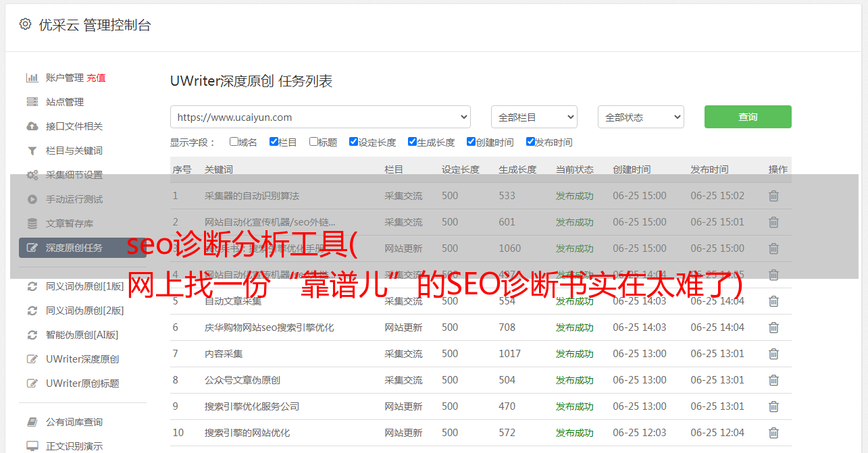Open UWriter深度原创 in the sidebar

pyautogui.click(x=82, y=359)
